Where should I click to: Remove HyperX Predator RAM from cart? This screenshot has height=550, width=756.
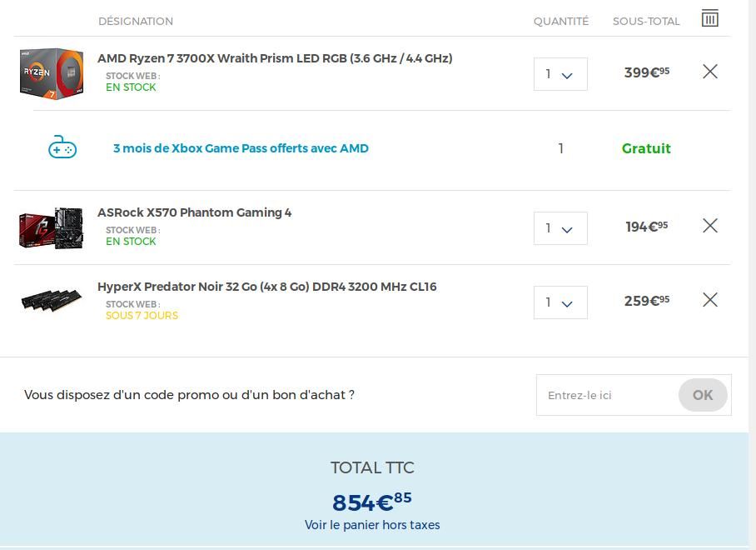(x=710, y=300)
